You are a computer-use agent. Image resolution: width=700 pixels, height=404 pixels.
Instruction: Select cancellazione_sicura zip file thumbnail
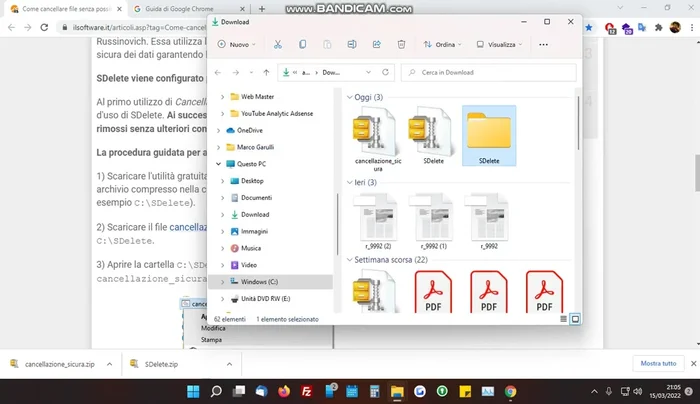(378, 139)
